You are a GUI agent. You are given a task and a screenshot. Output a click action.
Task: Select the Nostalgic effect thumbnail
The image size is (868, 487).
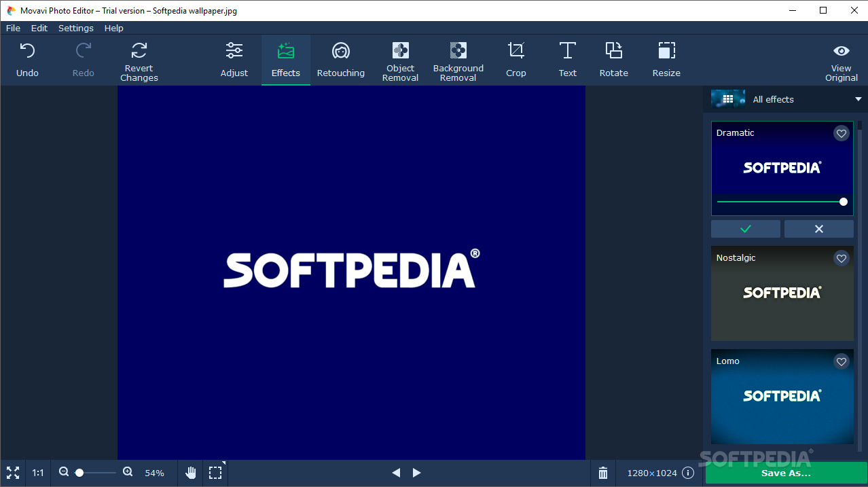(x=782, y=293)
